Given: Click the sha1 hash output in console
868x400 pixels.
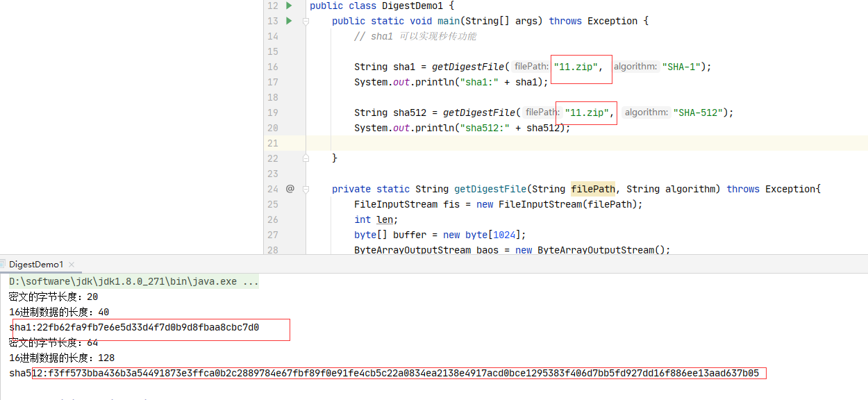Looking at the screenshot, I should tap(134, 328).
